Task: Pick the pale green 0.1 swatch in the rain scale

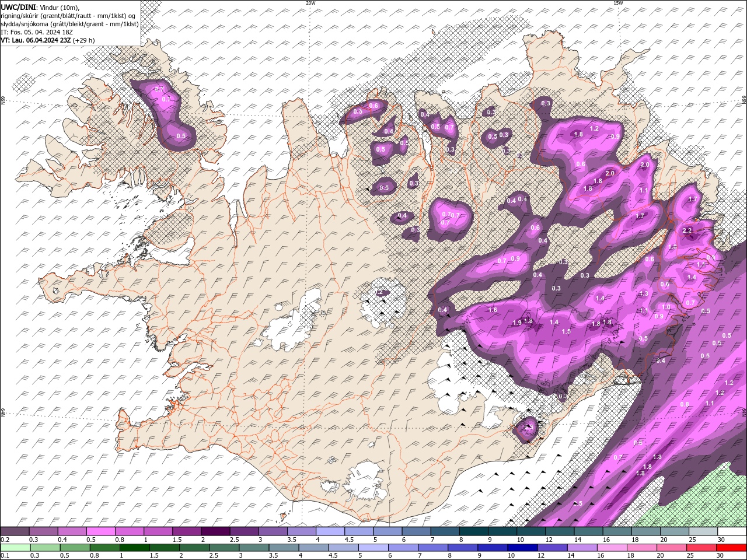Action: pyautogui.click(x=15, y=548)
